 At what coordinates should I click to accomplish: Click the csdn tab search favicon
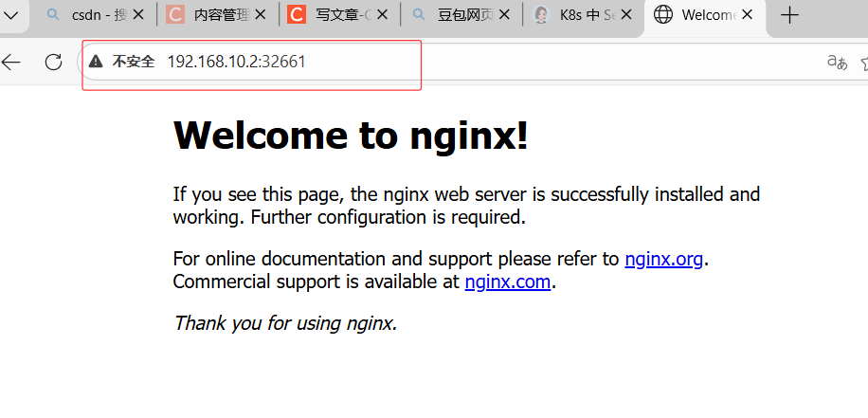(53, 15)
